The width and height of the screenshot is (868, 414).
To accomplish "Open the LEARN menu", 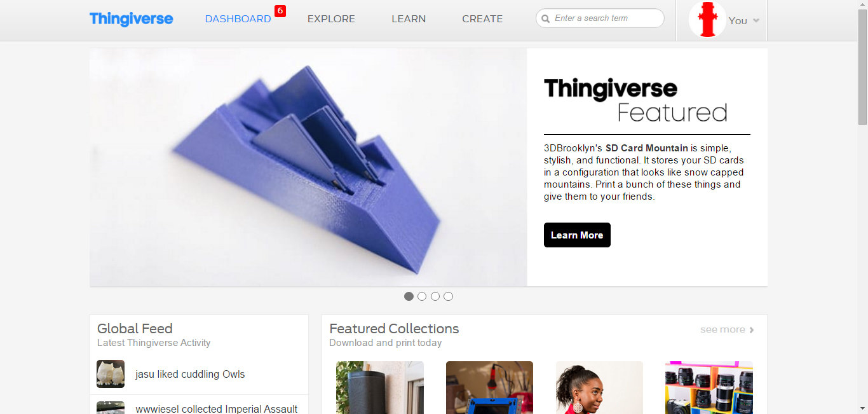I will [x=409, y=19].
